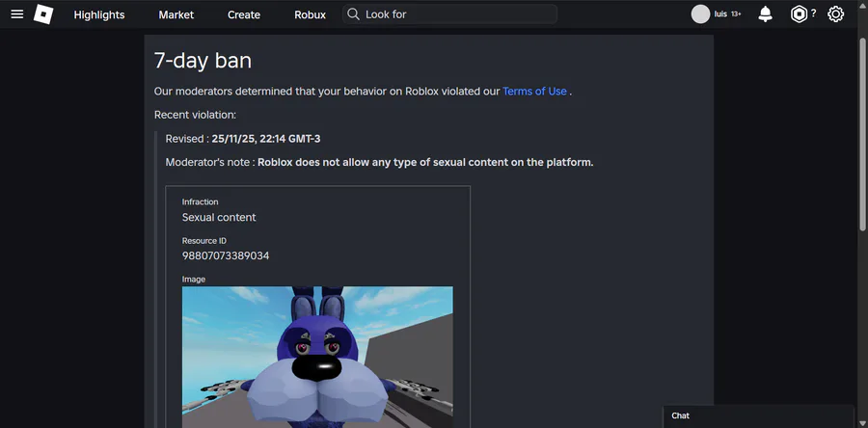
Task: Click the 'Sexual content' infraction value
Action: tap(219, 217)
